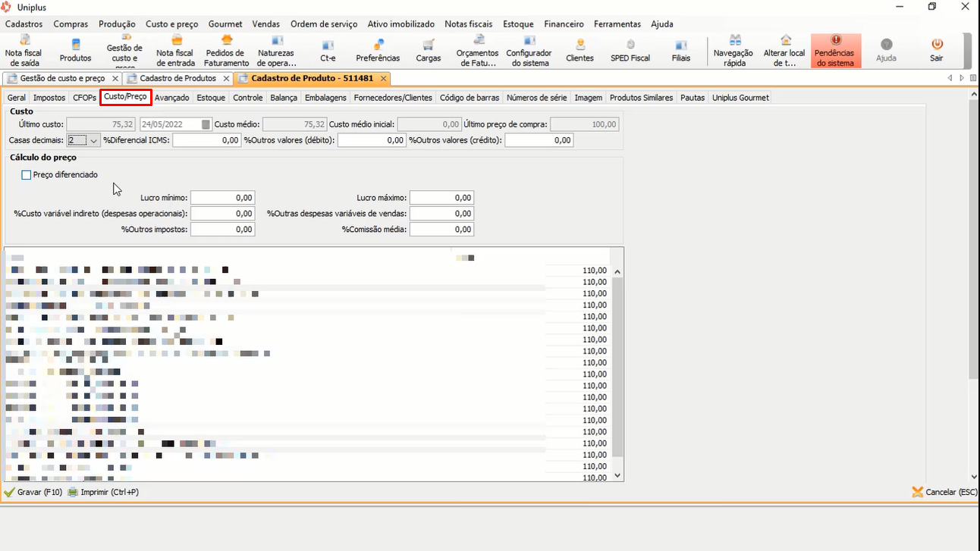Screen dimensions: 980x551
Task: Open the Cadastros menu
Action: point(24,24)
